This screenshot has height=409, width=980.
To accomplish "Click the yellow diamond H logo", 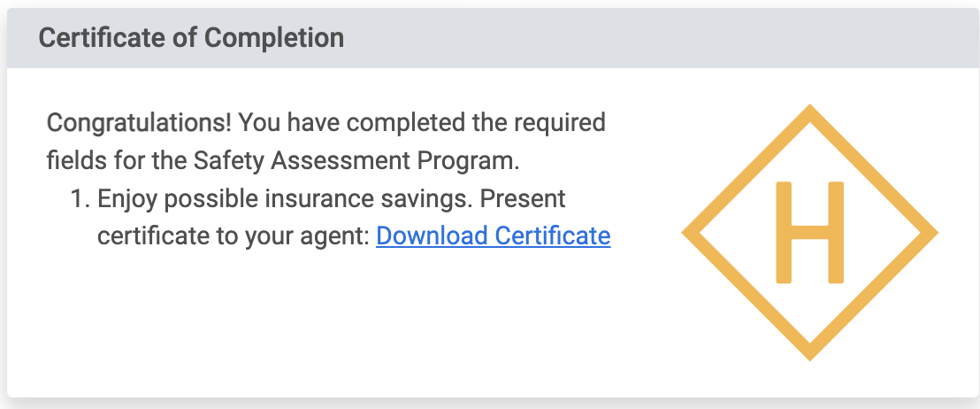I will pyautogui.click(x=810, y=233).
